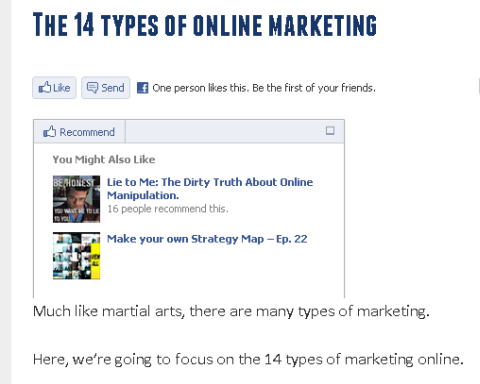Click 'The 14 Types of Online Marketing' heading
The height and width of the screenshot is (384, 480).
(x=205, y=24)
